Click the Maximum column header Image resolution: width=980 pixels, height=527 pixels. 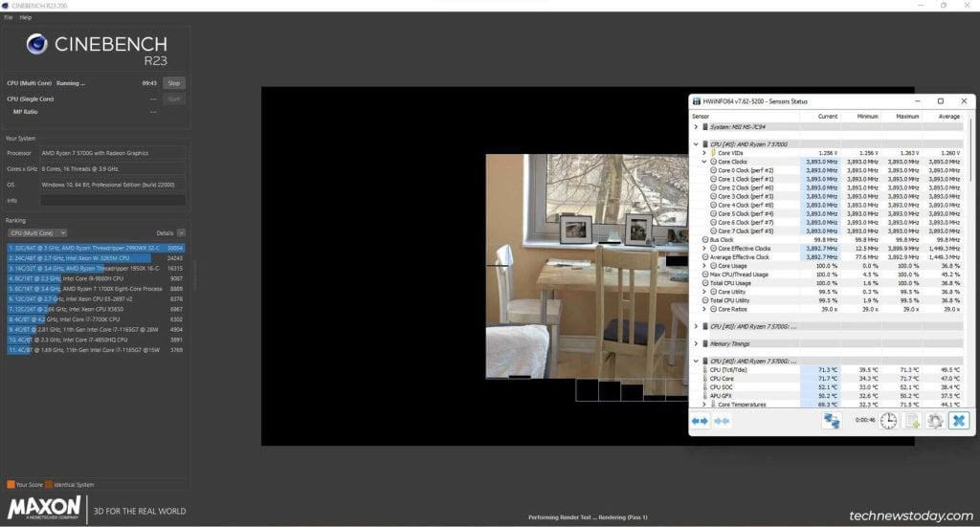click(x=901, y=116)
